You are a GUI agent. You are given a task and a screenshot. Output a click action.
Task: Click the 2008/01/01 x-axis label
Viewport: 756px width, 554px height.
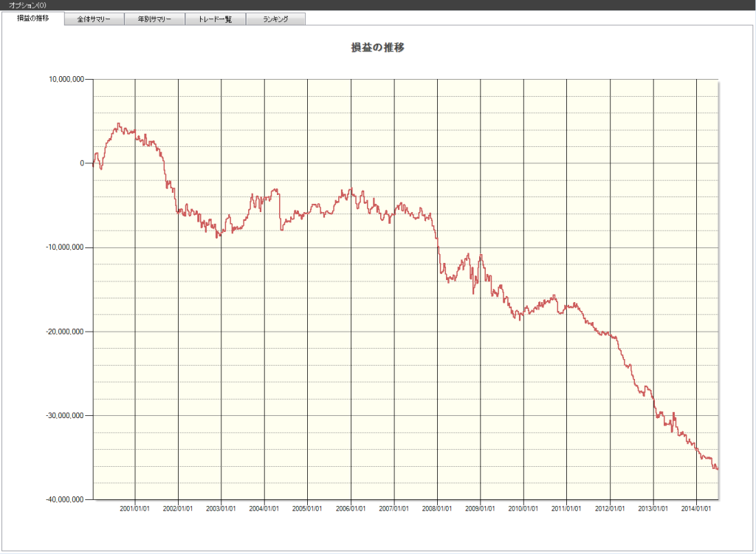point(437,509)
